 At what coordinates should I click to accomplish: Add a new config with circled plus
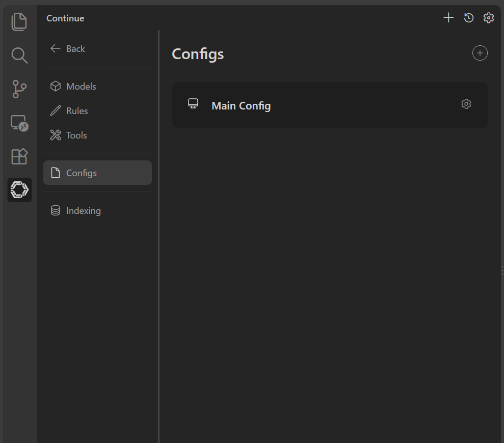coord(480,53)
